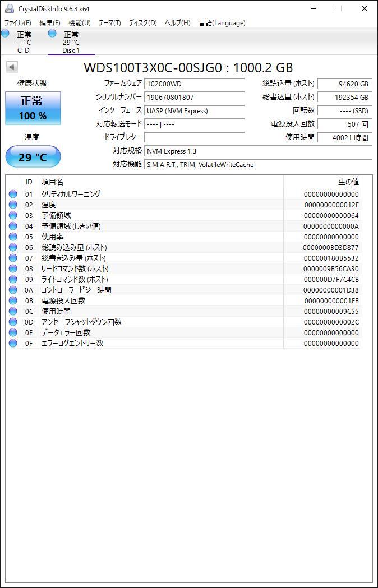Image resolution: width=378 pixels, height=588 pixels.
Task: Click status orb next to エラーログエントリー数
Action: coord(13,343)
